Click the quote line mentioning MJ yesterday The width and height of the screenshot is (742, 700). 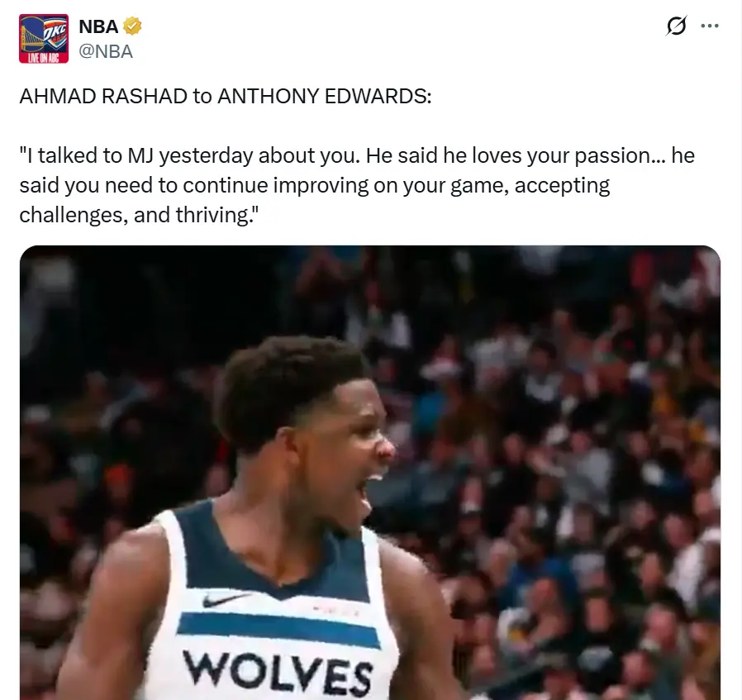point(357,155)
